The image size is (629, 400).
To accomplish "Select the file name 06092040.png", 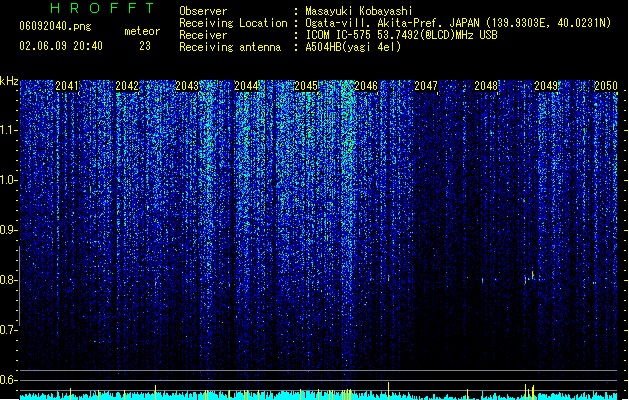I will pos(55,26).
